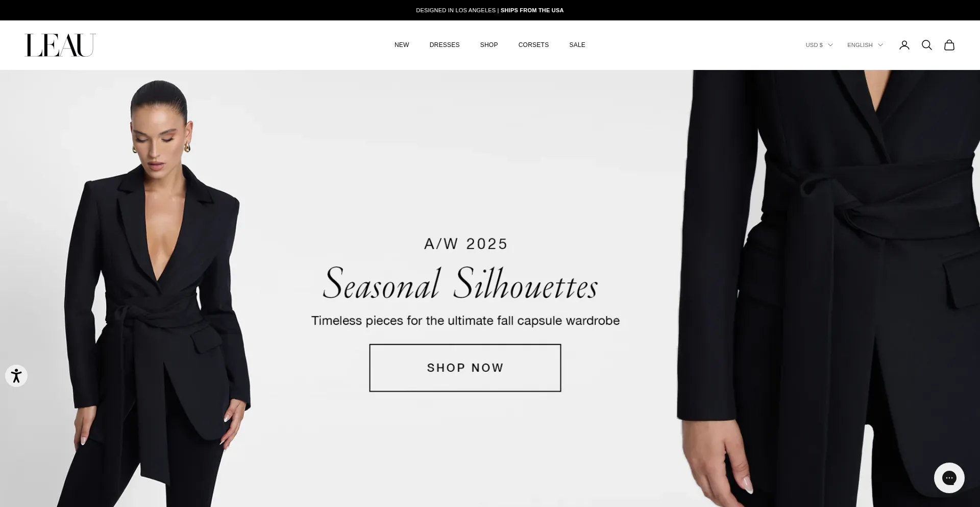Open the chat support bubble
Image resolution: width=980 pixels, height=507 pixels.
pyautogui.click(x=949, y=478)
